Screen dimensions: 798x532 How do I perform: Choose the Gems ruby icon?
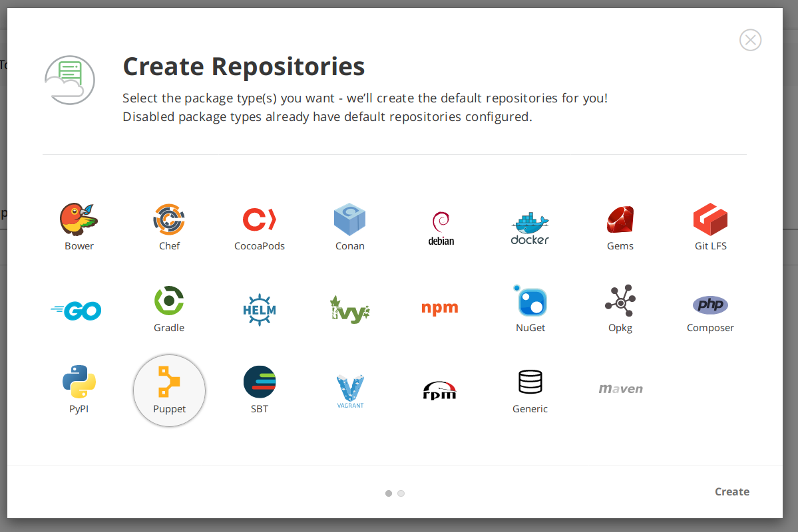click(x=620, y=227)
